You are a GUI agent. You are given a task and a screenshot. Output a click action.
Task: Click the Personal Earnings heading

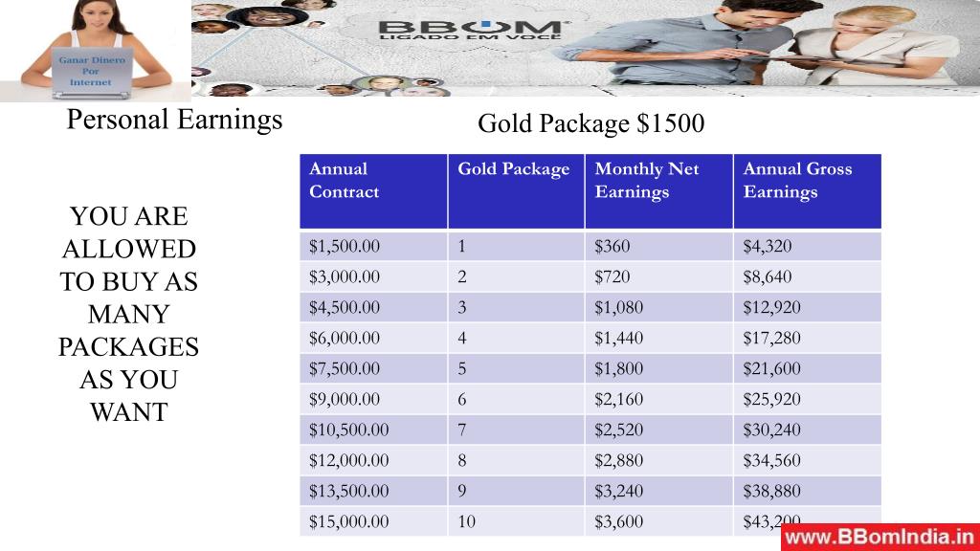[x=175, y=120]
